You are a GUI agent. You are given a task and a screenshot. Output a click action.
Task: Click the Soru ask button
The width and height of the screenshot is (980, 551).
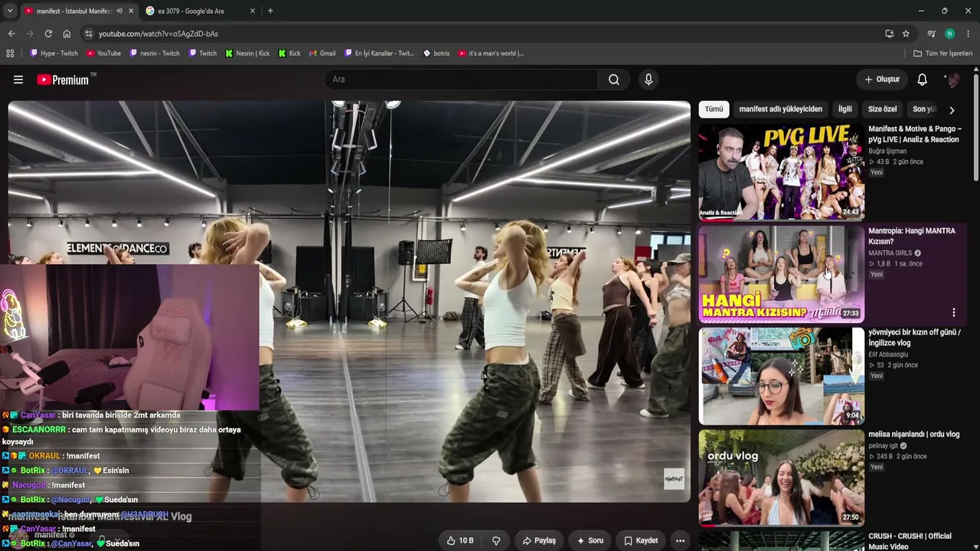[x=590, y=540]
